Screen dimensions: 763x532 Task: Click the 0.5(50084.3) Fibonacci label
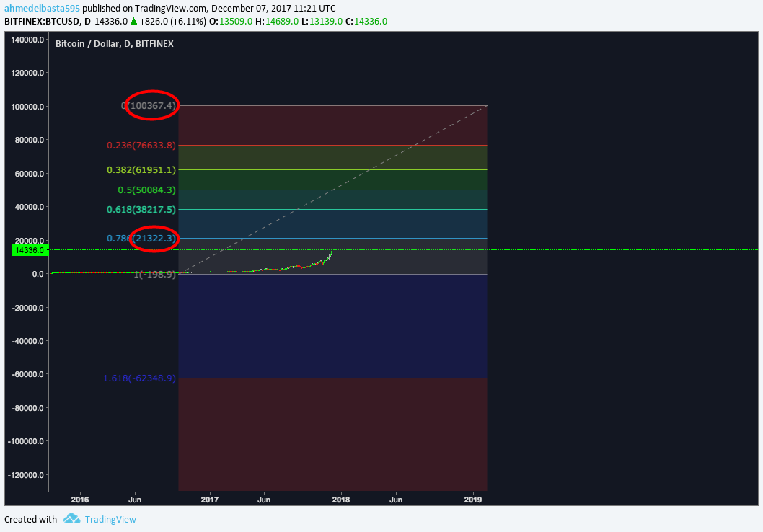click(x=146, y=190)
